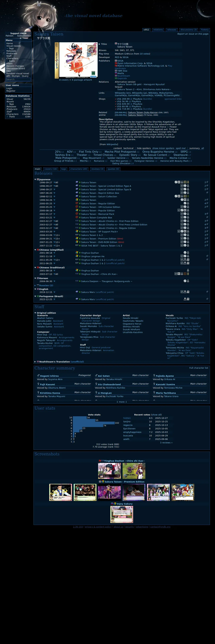Collapse the Japanese releases group
The image size is (215, 644).
[35, 179]
